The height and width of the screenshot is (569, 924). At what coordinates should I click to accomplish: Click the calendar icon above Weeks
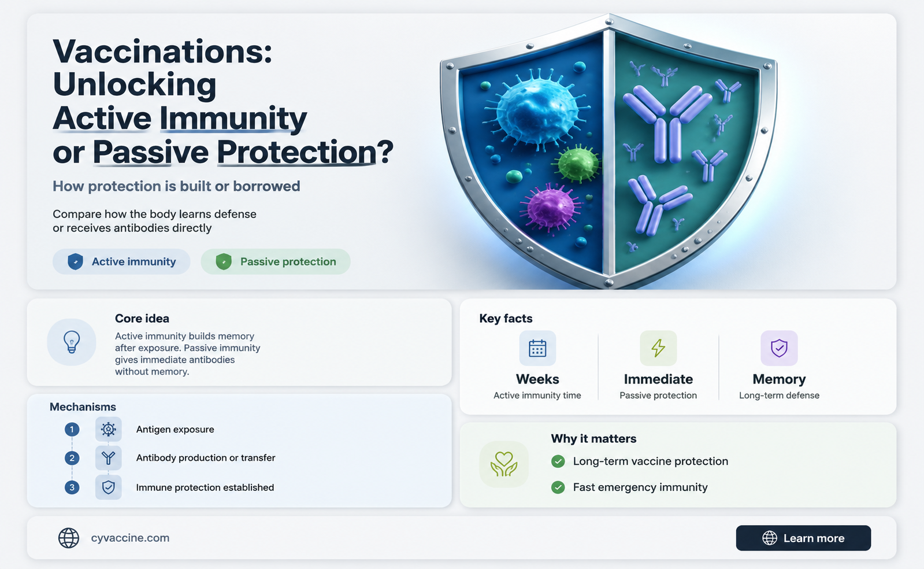537,348
